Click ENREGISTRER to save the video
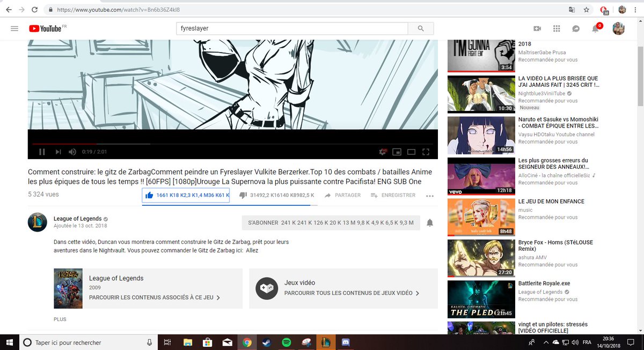Image resolution: width=644 pixels, height=350 pixels. tap(393, 196)
